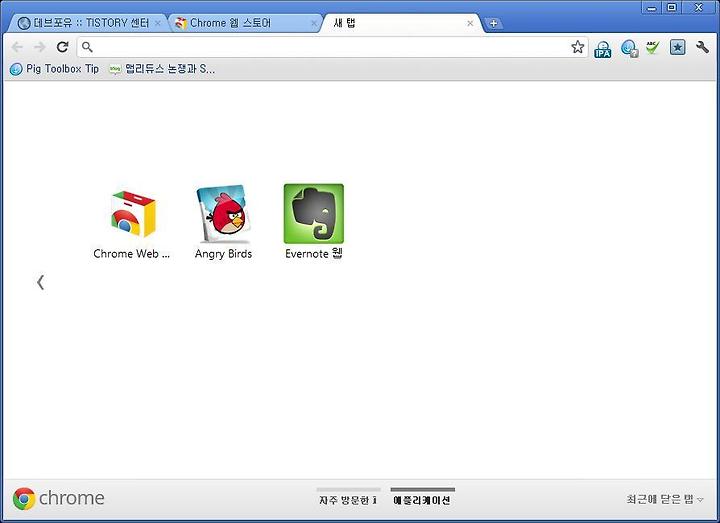Viewport: 720px width, 523px height.
Task: Select the 새 탭 tab
Action: click(x=402, y=23)
